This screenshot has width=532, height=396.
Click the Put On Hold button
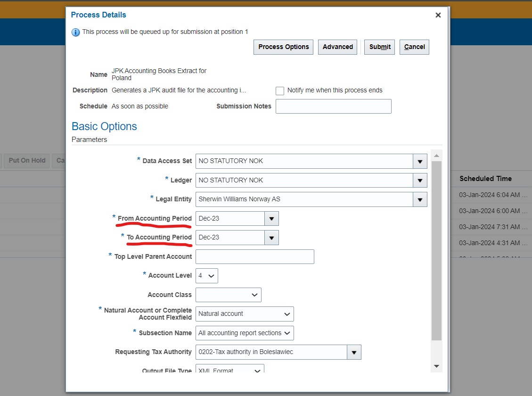point(26,161)
